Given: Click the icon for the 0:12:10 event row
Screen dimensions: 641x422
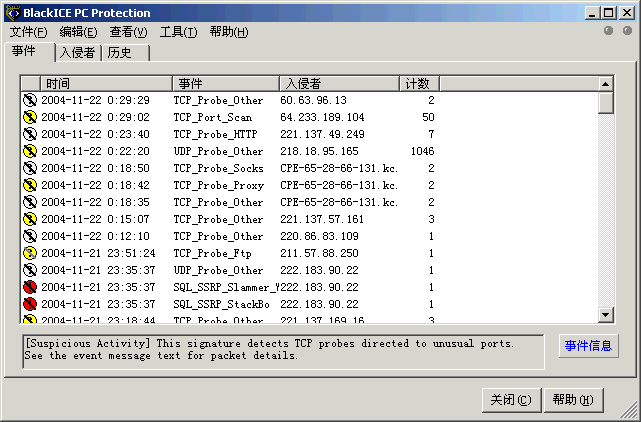Looking at the screenshot, I should click(30, 236).
